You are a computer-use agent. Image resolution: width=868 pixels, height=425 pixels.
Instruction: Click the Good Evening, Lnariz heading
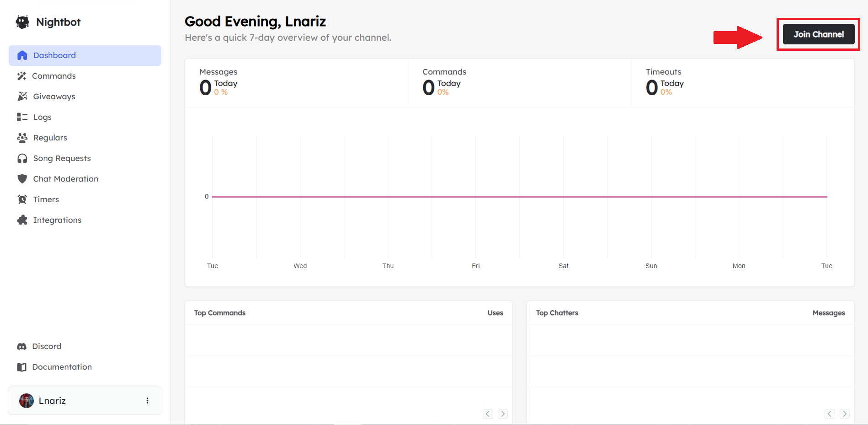(x=256, y=22)
